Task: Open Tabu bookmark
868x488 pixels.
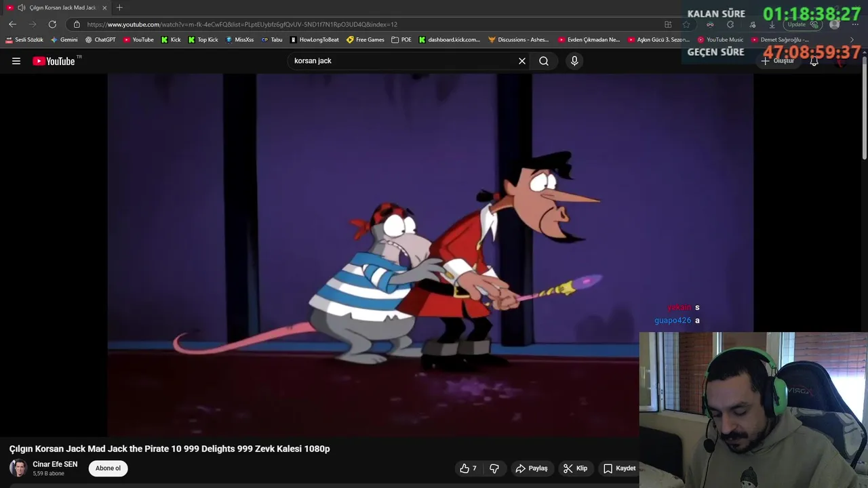Action: pos(272,39)
